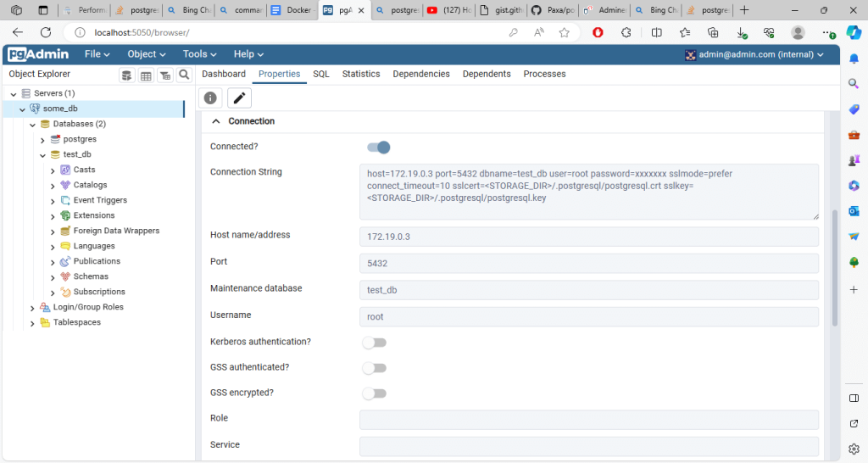Toggle Kerberos authentication switch
This screenshot has height=463, width=868.
point(374,343)
